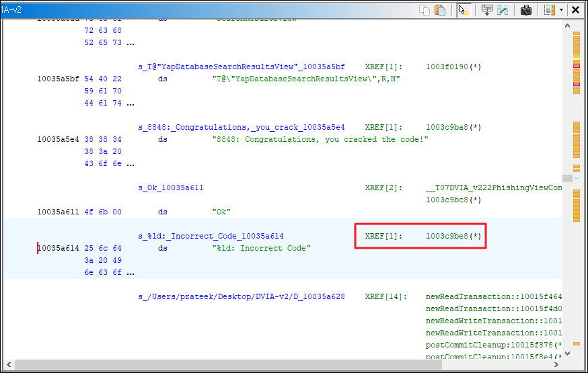Click the horizontal scrollbar thumb
The image size is (588, 373).
tap(228, 364)
